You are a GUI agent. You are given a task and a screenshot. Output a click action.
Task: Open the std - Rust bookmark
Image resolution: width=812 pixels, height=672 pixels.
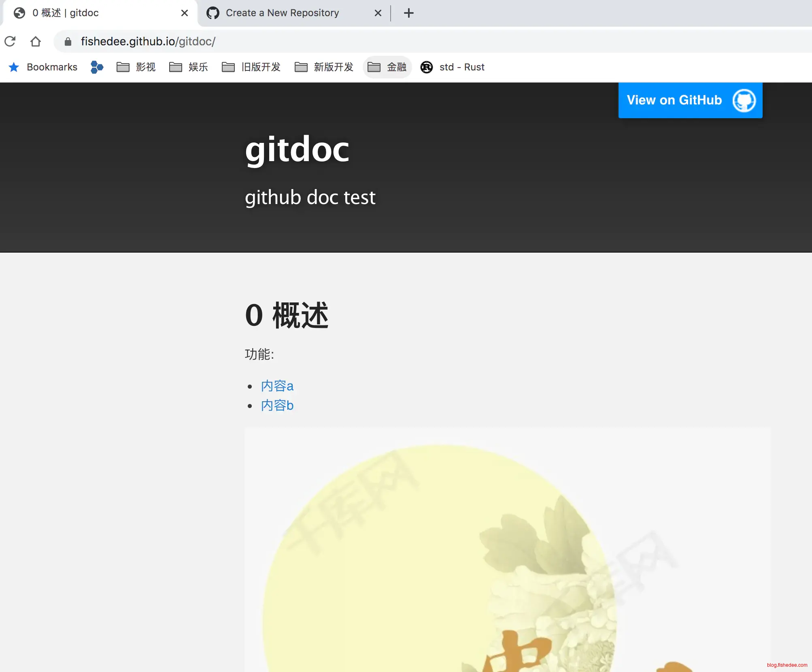(x=453, y=67)
